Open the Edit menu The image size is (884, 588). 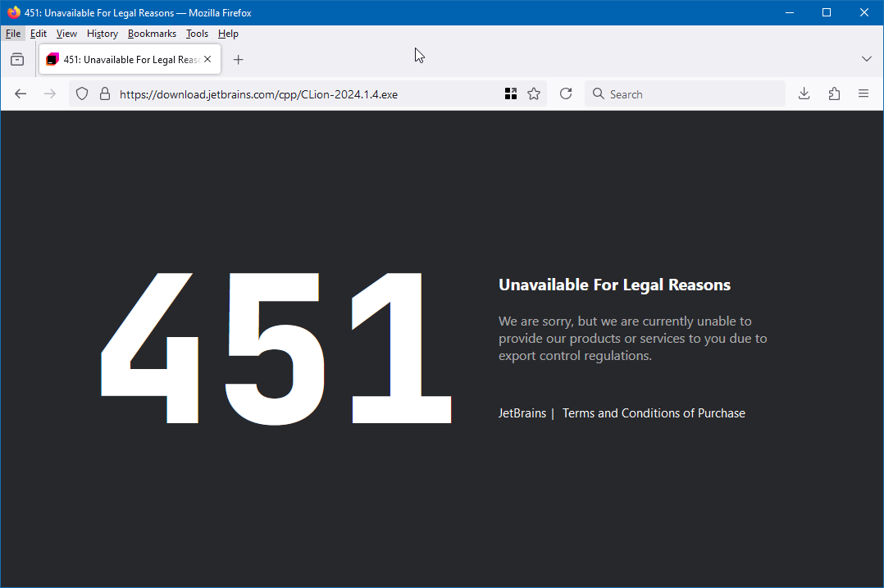(x=39, y=34)
